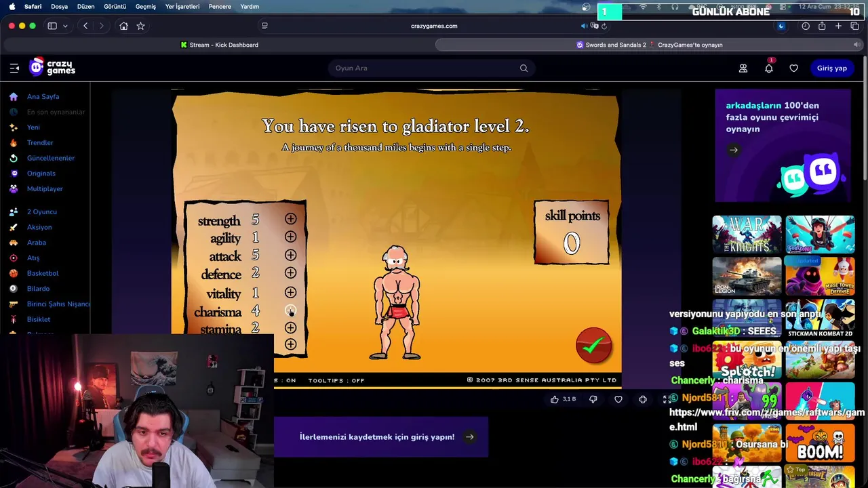The height and width of the screenshot is (488, 868).
Task: Show Safari tab overview
Action: click(x=854, y=26)
